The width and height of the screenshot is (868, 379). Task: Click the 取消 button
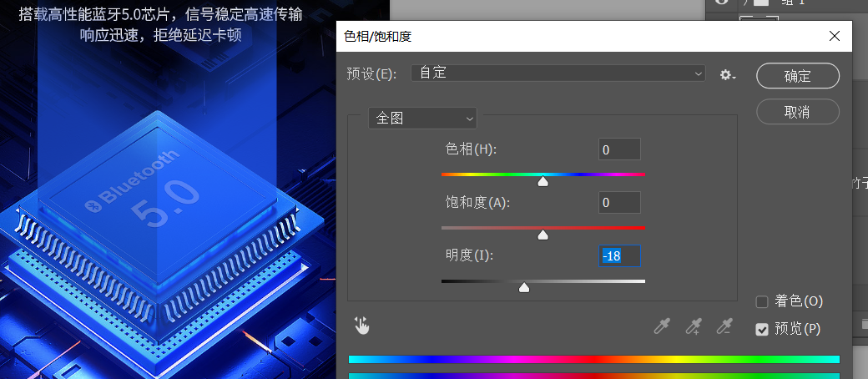pos(798,112)
